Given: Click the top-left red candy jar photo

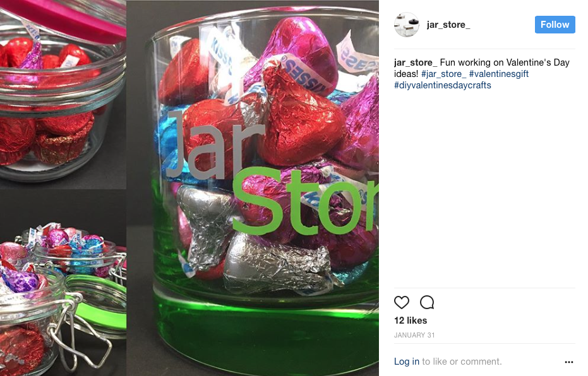Looking at the screenshot, I should click(63, 94).
